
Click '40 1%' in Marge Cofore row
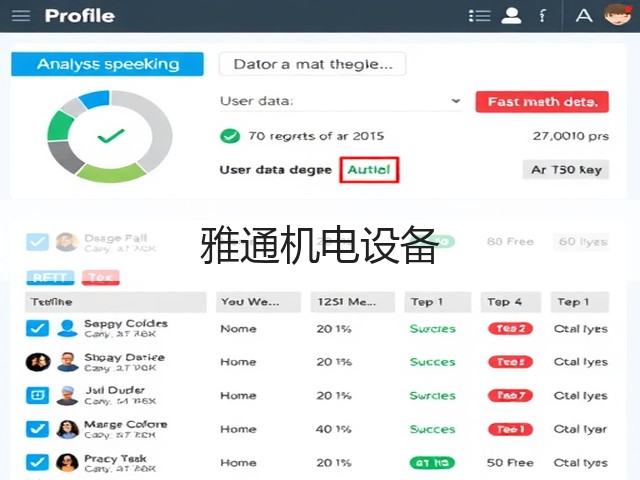click(334, 429)
